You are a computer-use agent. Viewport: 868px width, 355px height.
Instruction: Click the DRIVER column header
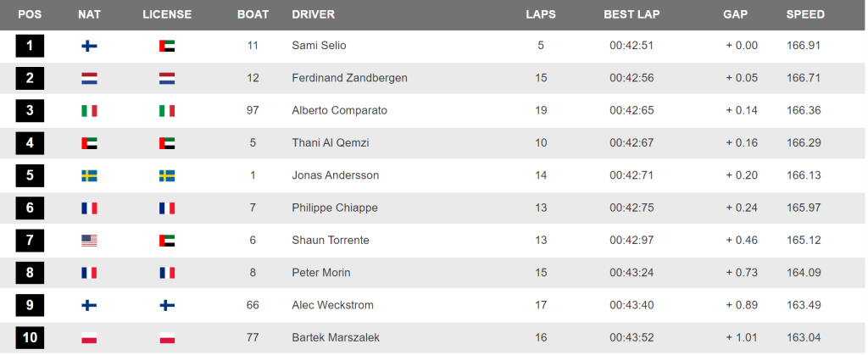[x=314, y=15]
